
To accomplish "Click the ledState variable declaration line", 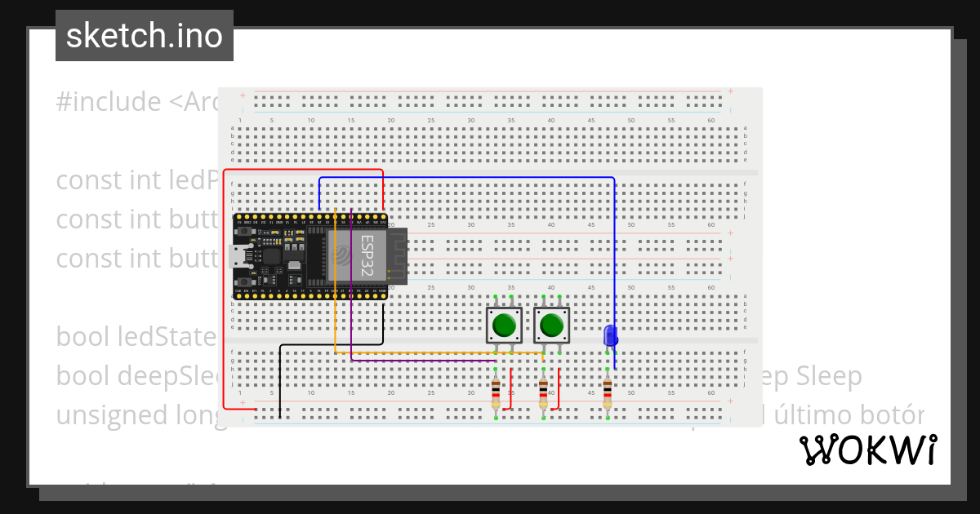I will click(x=135, y=337).
